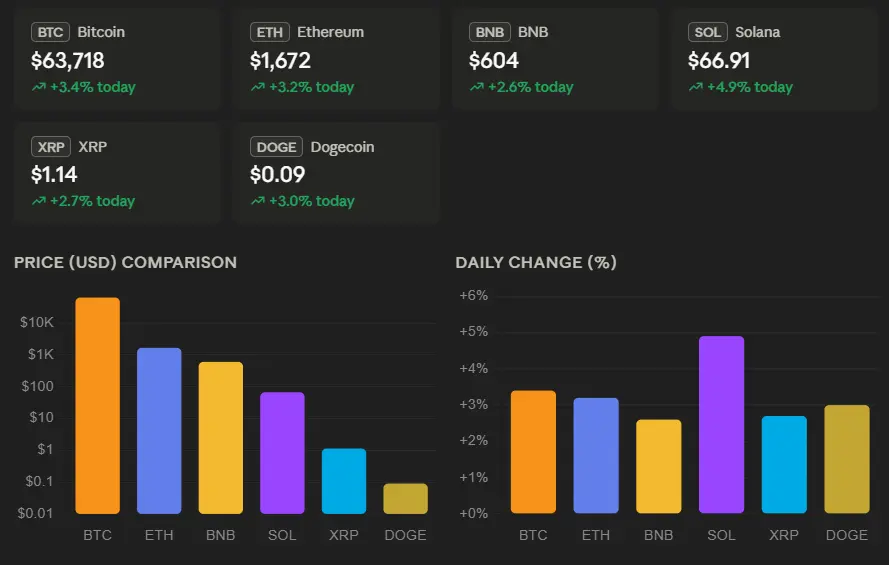The image size is (889, 565).
Task: Click the blue ETH bar in price chart
Action: 159,431
